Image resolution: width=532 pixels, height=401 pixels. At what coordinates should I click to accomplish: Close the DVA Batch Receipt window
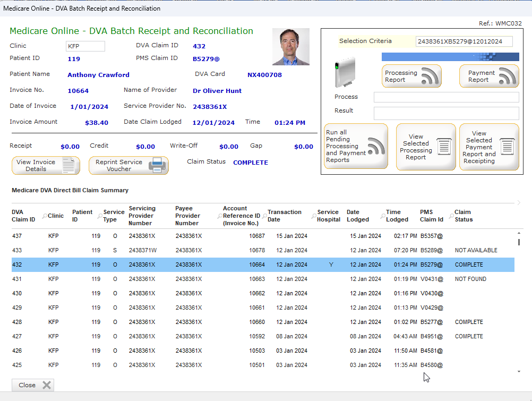tap(33, 385)
